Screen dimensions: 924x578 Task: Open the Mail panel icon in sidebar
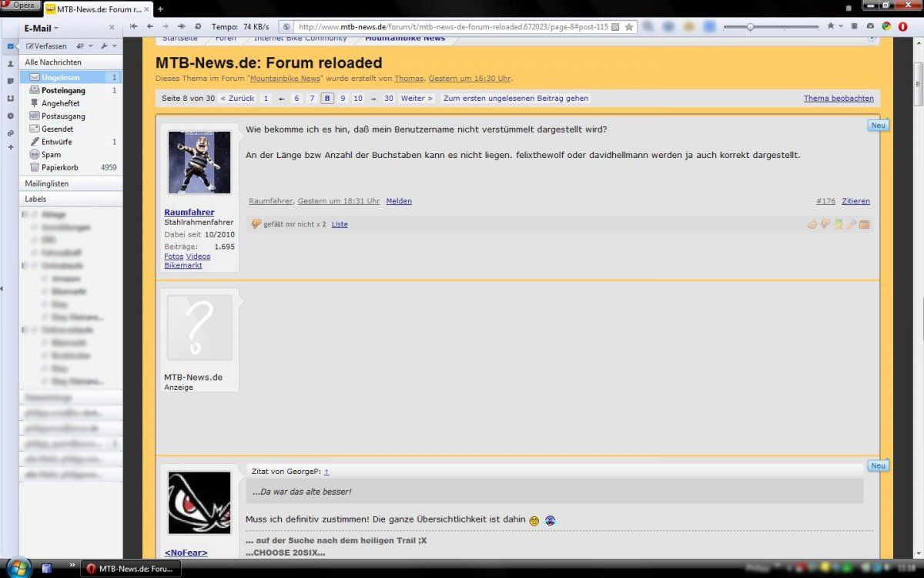coord(10,46)
